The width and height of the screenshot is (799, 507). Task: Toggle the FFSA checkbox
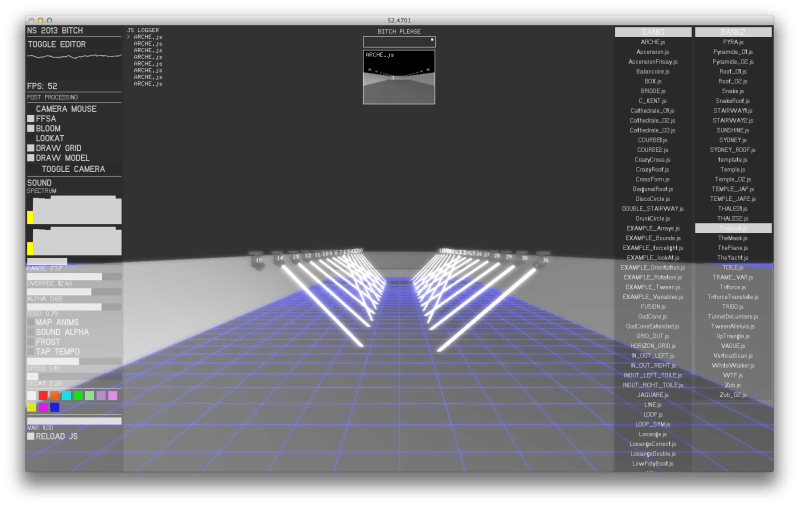[31, 119]
